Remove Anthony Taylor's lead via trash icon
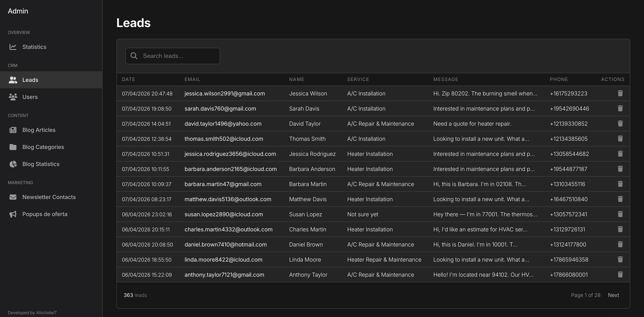The image size is (644, 317). [x=620, y=274]
